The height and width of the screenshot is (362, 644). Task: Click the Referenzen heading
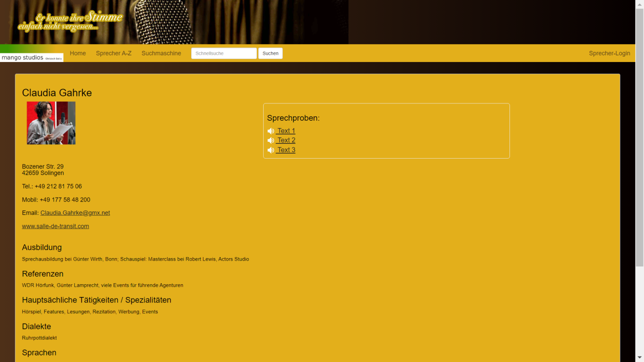(x=42, y=274)
